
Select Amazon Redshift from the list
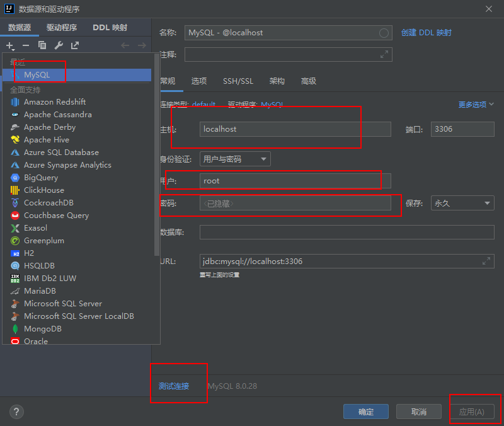[x=76, y=102]
